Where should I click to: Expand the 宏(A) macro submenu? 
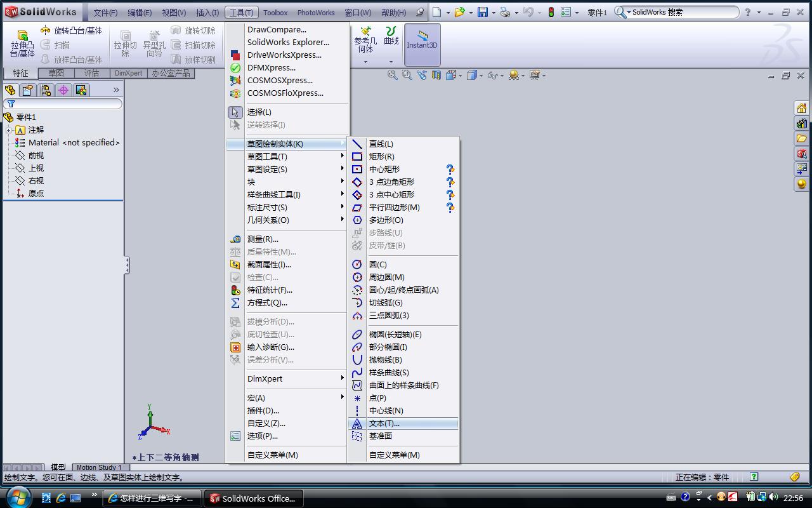click(x=287, y=398)
